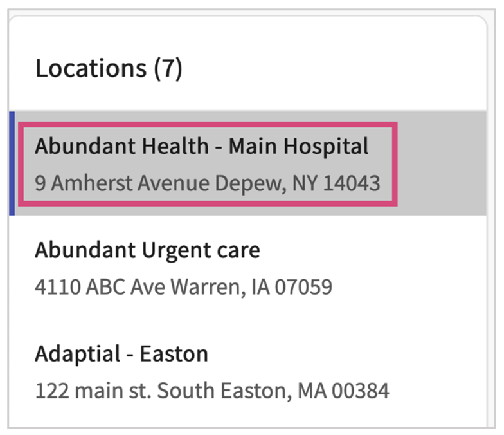Click the word "Easton" in the Adaptial title

tap(174, 354)
